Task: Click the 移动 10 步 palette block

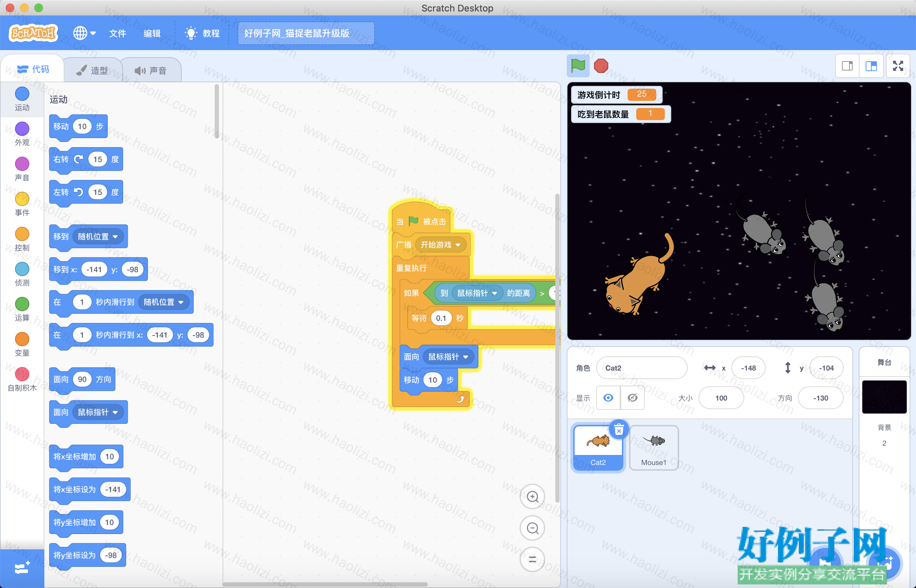Action: click(78, 126)
